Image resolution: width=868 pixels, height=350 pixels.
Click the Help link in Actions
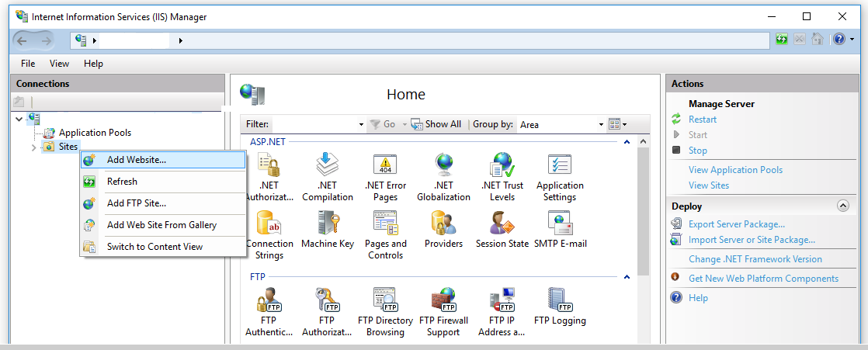[698, 298]
